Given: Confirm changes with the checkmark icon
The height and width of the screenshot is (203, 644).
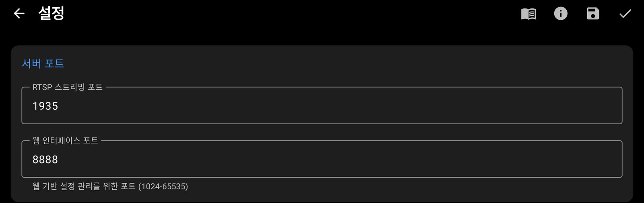Looking at the screenshot, I should click(x=625, y=14).
